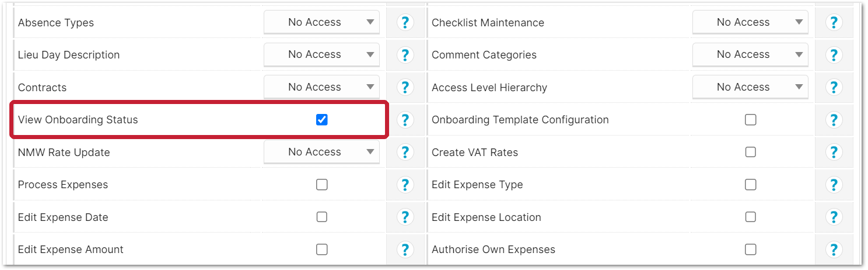The image size is (868, 270).
Task: Open the Absence Types access dropdown
Action: (x=321, y=22)
